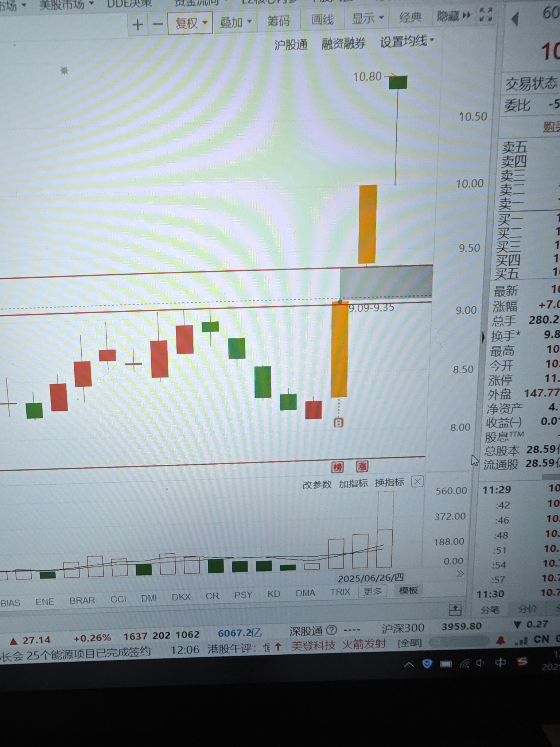Image resolution: width=560 pixels, height=747 pixels.
Task: Click the 美股市场 menu dropdown
Action: click(x=66, y=4)
